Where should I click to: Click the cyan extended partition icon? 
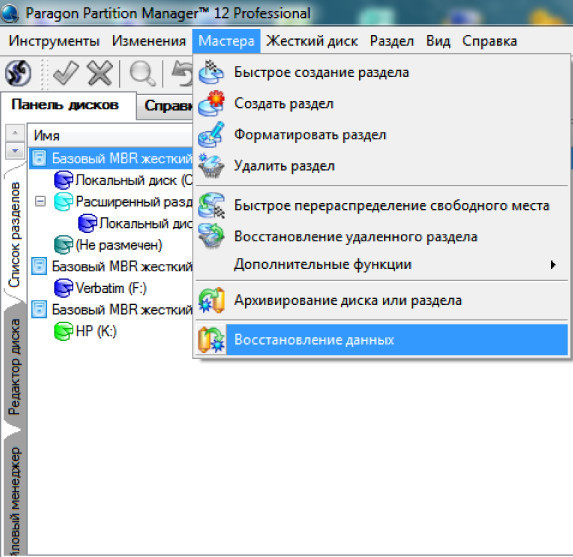tap(63, 201)
